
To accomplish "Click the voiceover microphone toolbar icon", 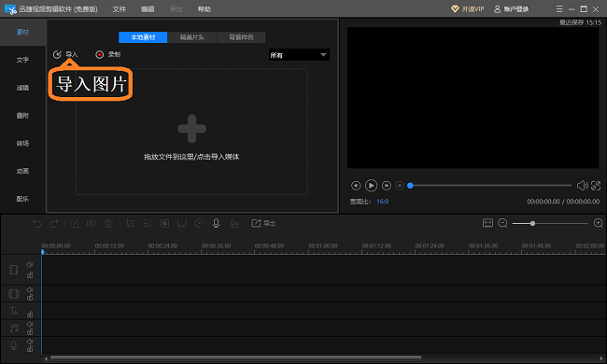I will coord(217,223).
